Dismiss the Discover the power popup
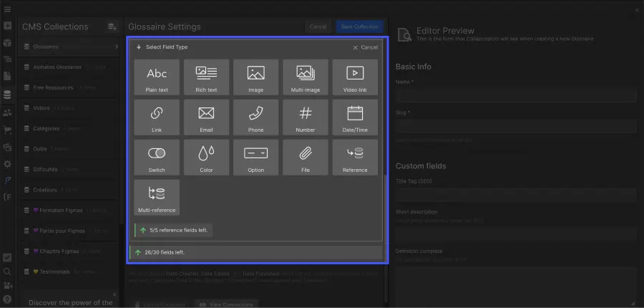 click(x=114, y=294)
